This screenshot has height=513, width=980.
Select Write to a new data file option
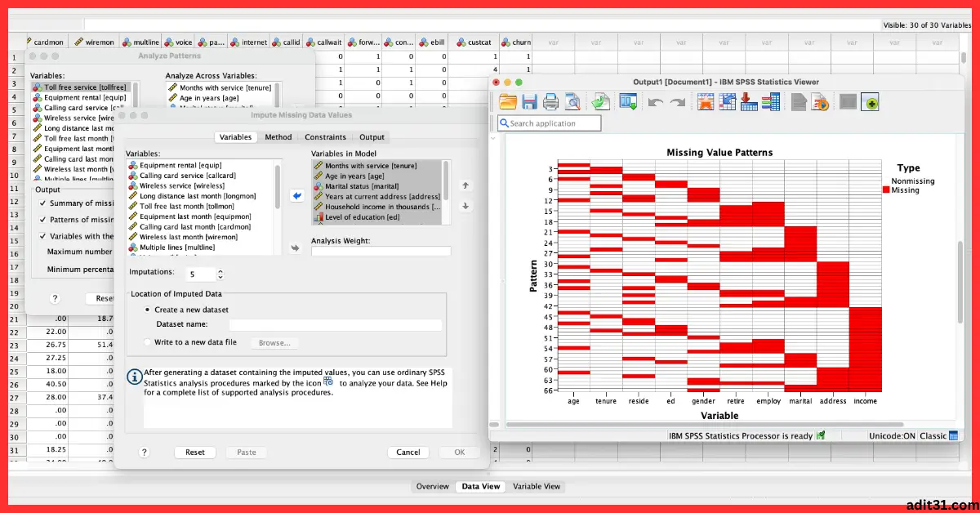click(148, 342)
